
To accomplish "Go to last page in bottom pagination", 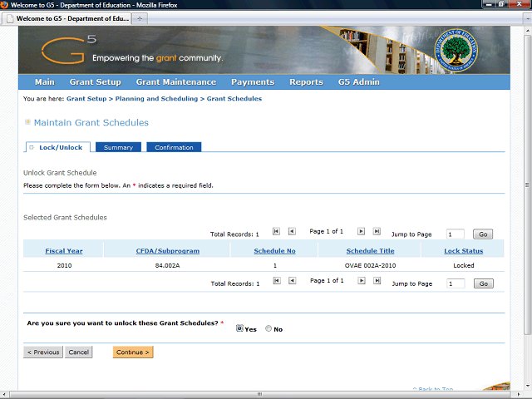I will 377,281.
